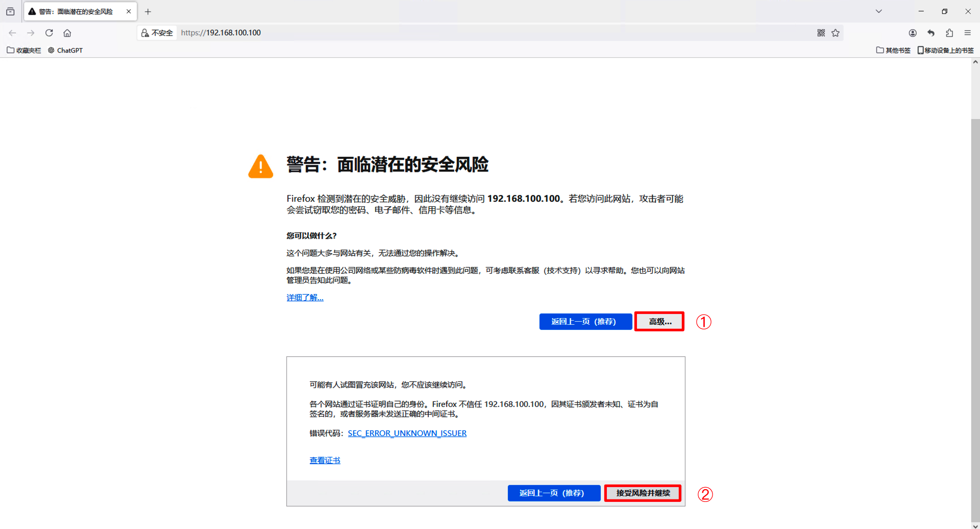Click the browser forward arrow

(31, 33)
